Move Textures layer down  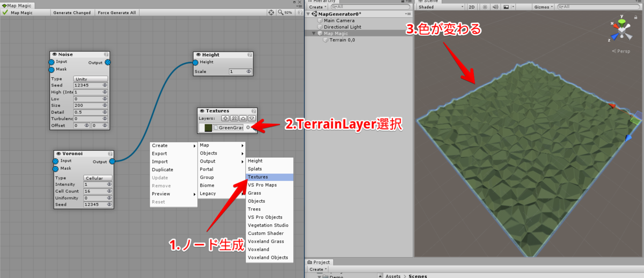click(252, 118)
